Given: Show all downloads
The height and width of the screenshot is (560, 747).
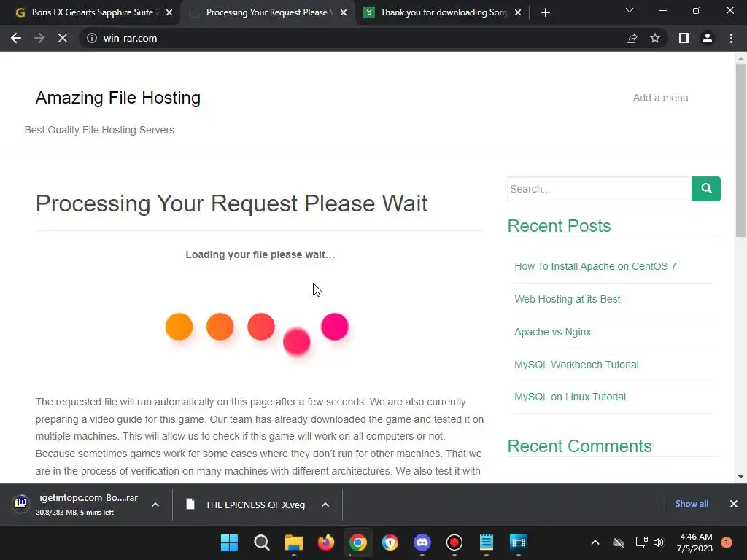Looking at the screenshot, I should tap(692, 504).
